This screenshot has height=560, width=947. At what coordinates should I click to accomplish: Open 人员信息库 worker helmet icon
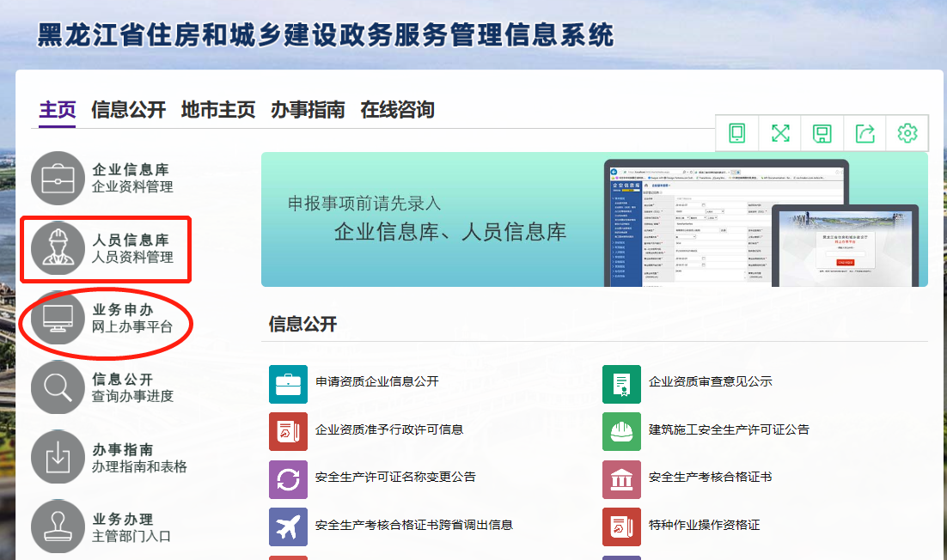coord(58,249)
